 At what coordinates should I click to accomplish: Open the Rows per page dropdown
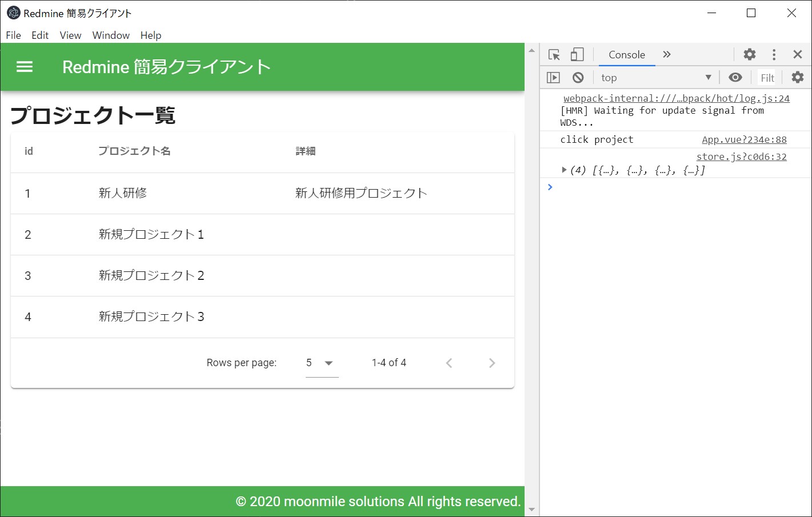(322, 363)
